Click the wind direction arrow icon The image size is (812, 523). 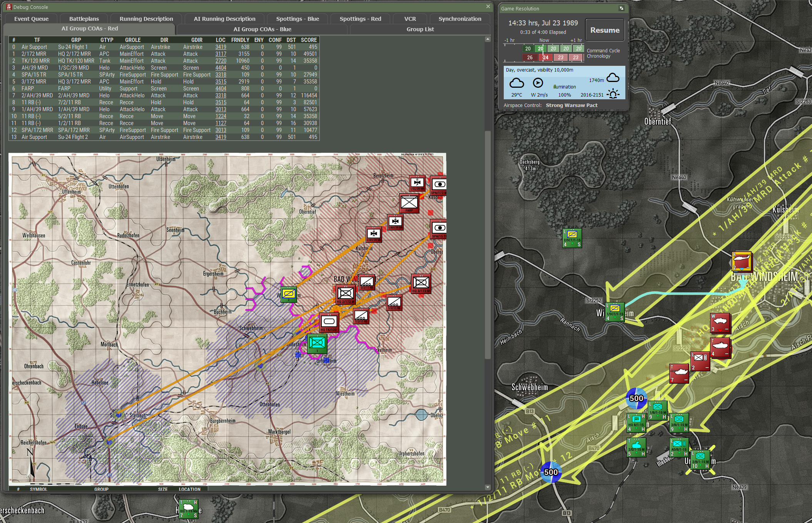[538, 83]
